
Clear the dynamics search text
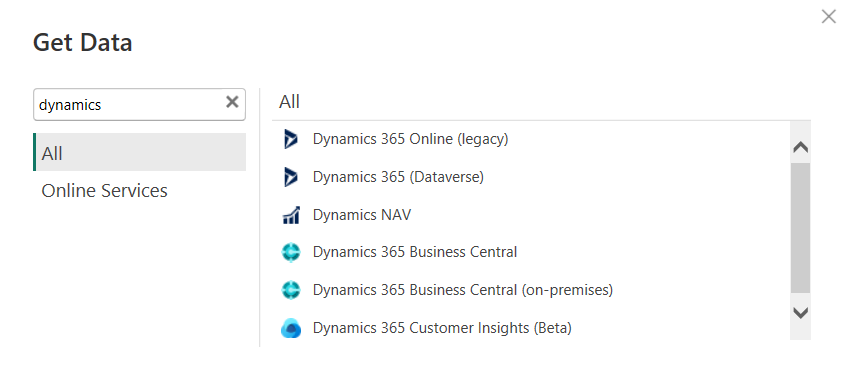[232, 102]
